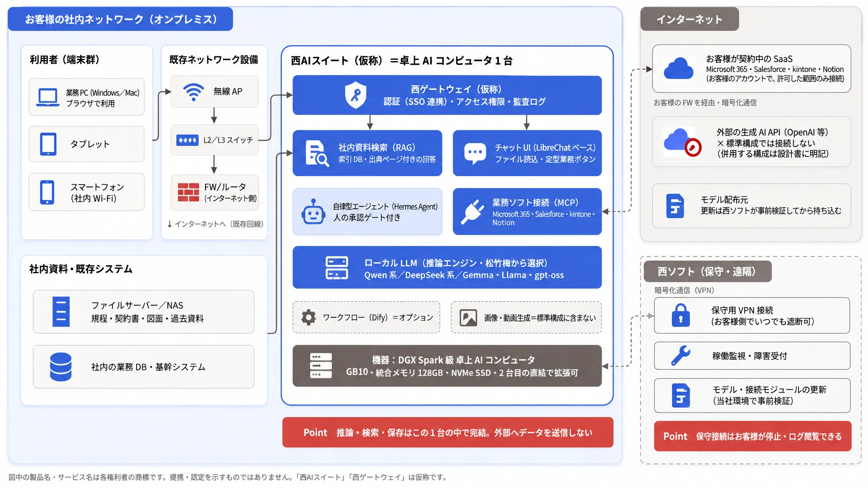The image size is (868, 488).
Task: Click the laptop icon beside 業務PC
Action: point(48,97)
